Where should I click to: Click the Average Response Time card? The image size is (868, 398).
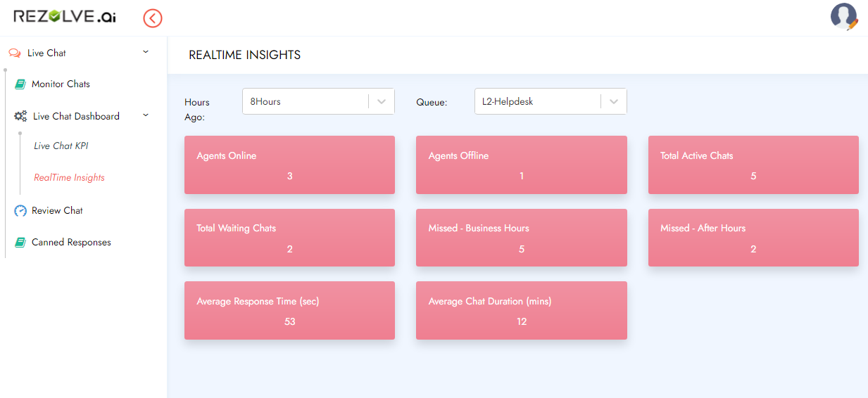coord(289,311)
